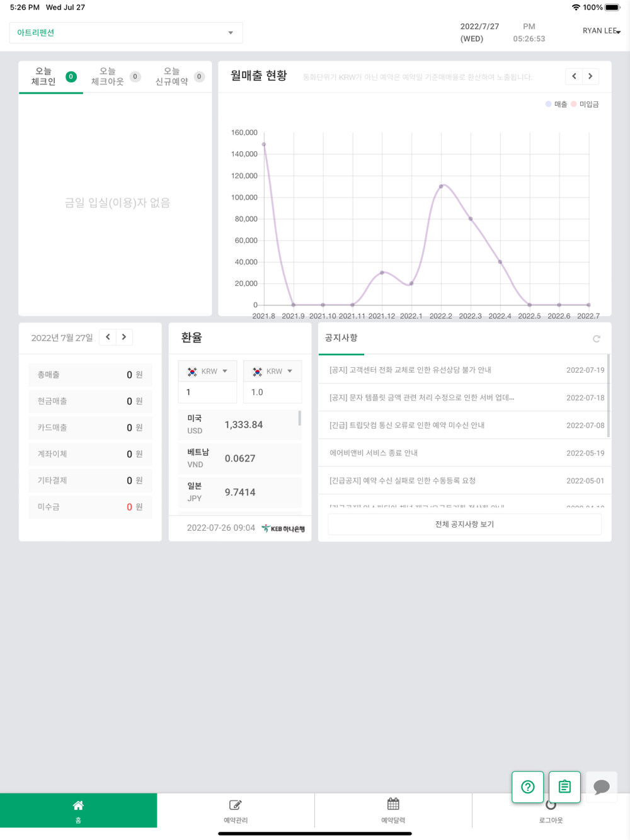This screenshot has height=840, width=630.
Task: Click 전체 공지사항 보기 button
Action: (x=465, y=524)
